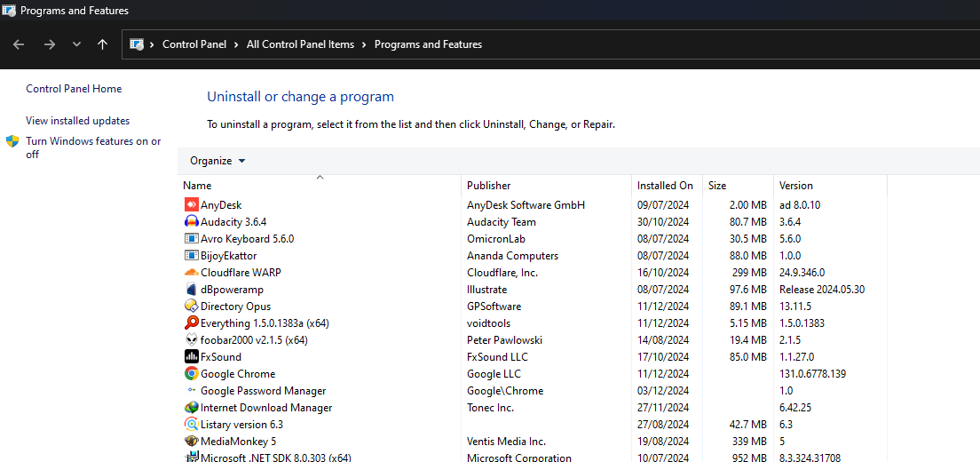Screen dimensions: 980x462
Task: Click the Google Password Manager icon
Action: pos(191,391)
